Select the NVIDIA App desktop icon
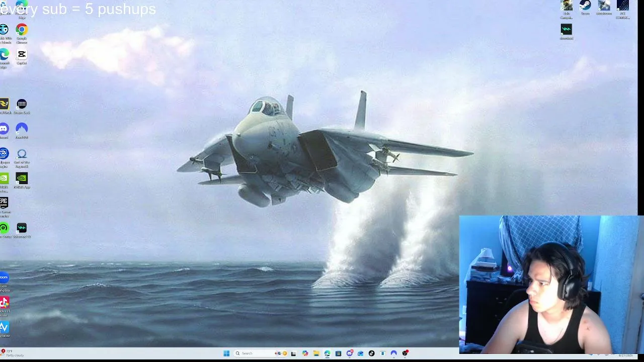This screenshot has width=644, height=362. (22, 181)
